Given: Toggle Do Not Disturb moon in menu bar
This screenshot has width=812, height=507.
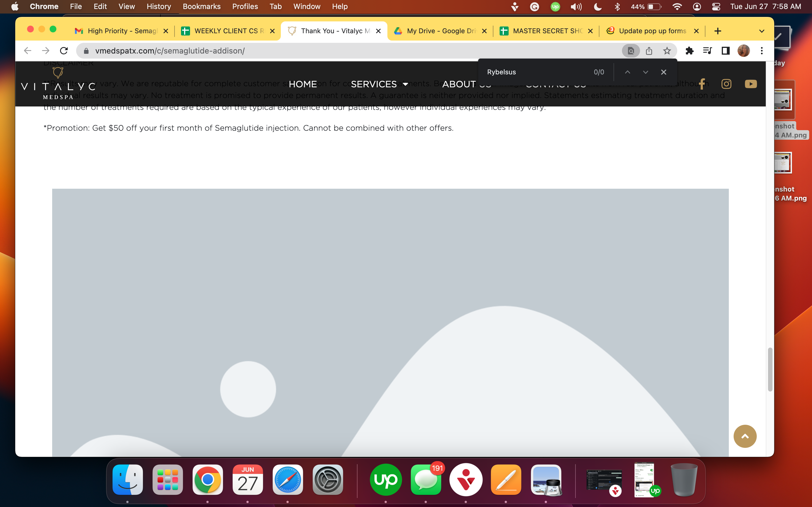Looking at the screenshot, I should coord(598,7).
